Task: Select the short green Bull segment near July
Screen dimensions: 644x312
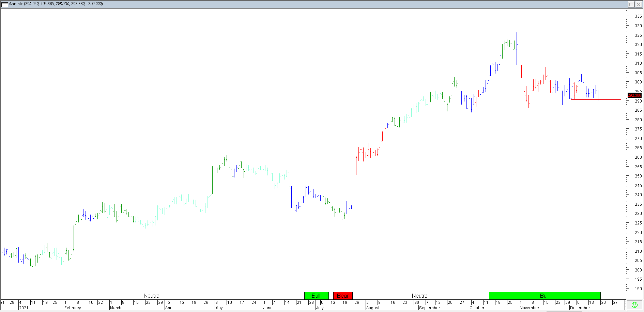Action: coord(316,296)
